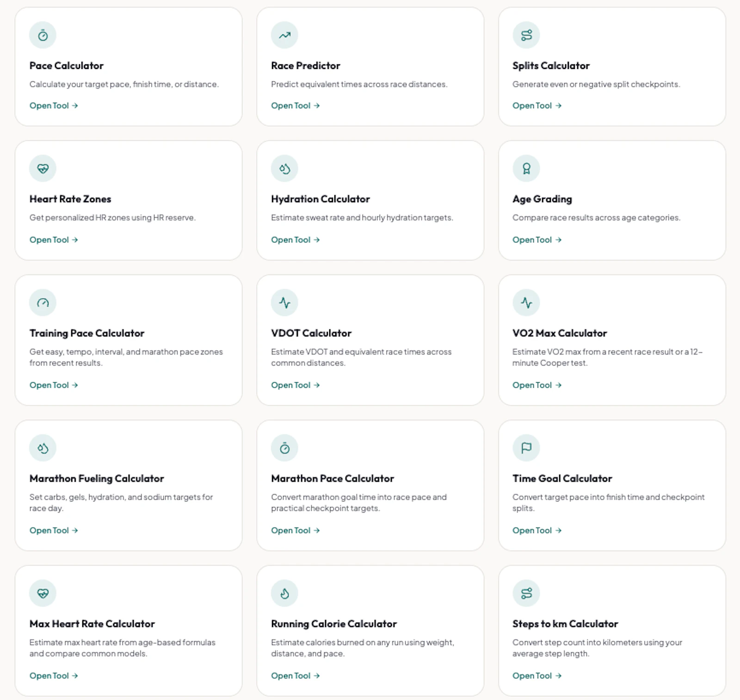This screenshot has width=740, height=700.
Task: Click the Marathon Fueling Calculator card title
Action: (97, 478)
